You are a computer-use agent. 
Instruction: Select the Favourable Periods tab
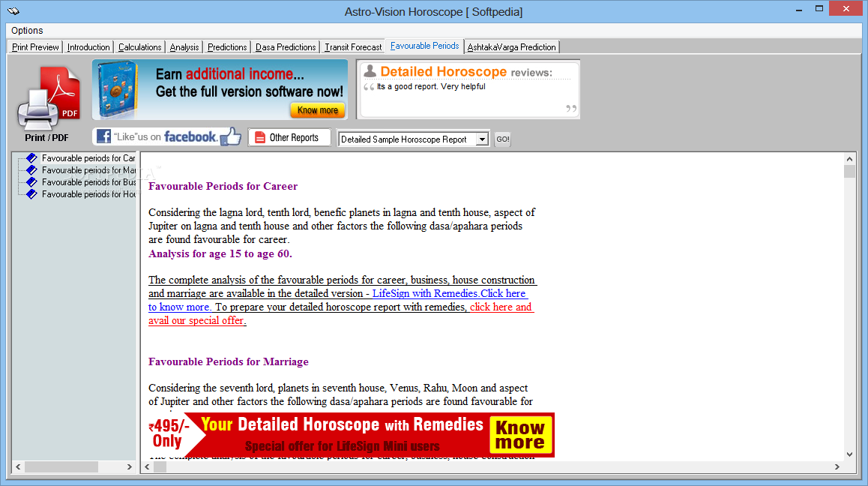[424, 46]
